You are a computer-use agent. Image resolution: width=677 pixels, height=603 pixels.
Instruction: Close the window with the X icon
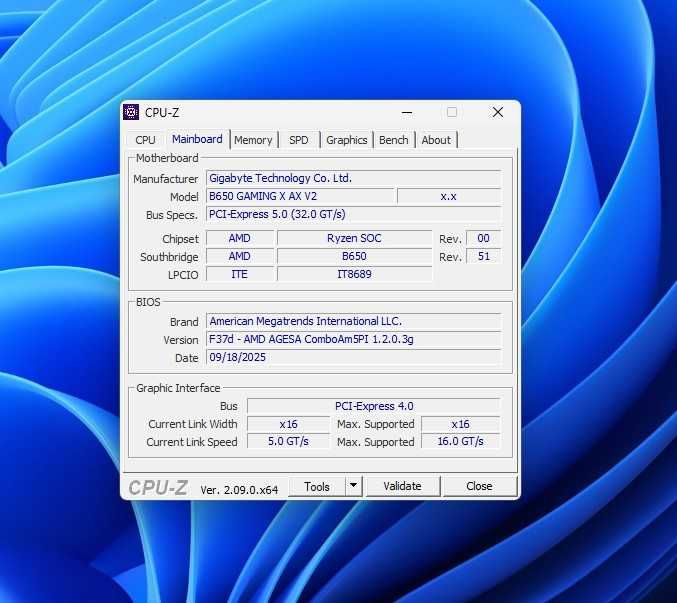tap(498, 112)
